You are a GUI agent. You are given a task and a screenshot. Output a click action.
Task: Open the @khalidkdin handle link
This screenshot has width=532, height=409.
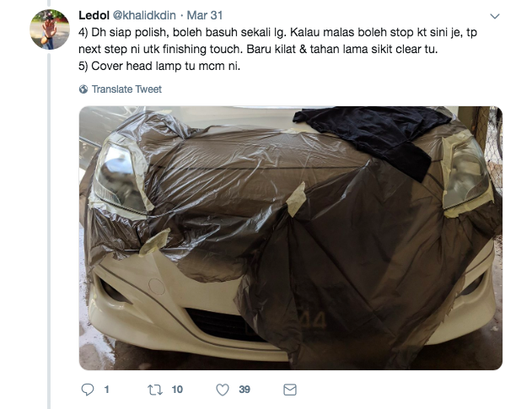coord(144,16)
